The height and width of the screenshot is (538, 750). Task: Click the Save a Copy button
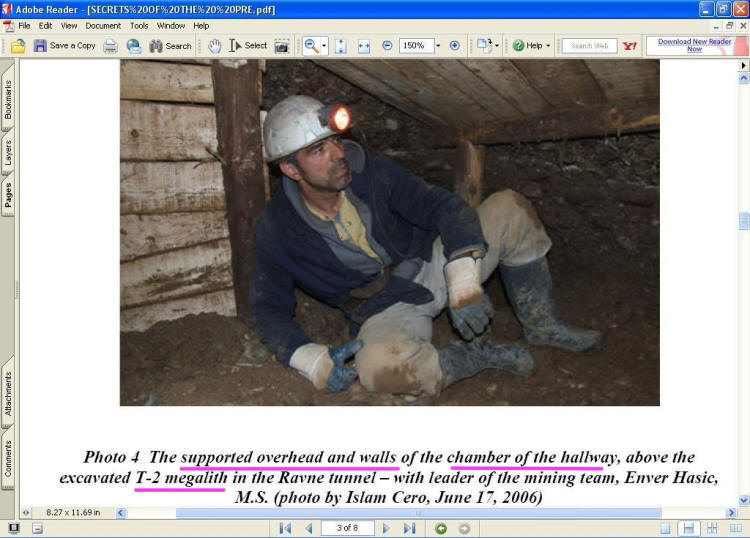pos(65,46)
